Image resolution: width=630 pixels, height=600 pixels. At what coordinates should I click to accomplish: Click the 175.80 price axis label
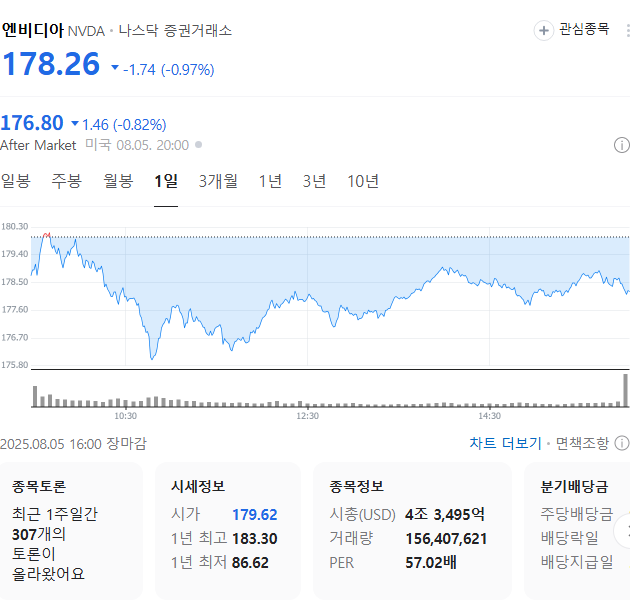(x=14, y=365)
